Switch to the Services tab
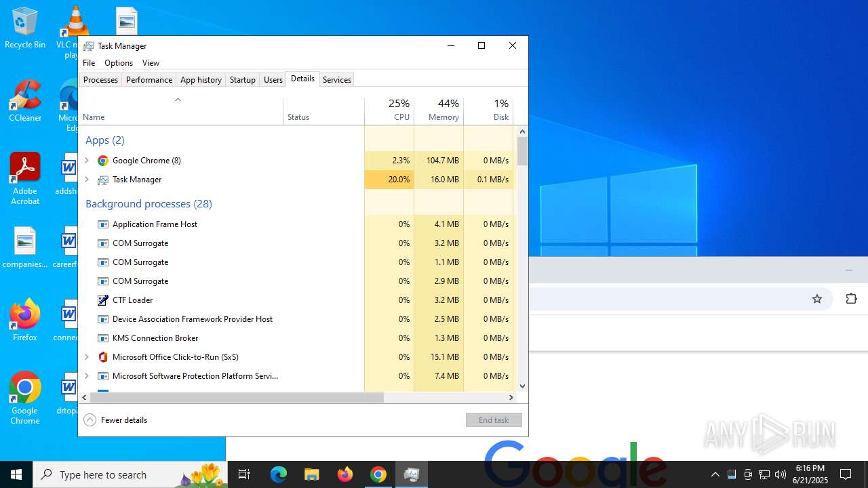Viewport: 868px width, 488px height. (x=336, y=80)
